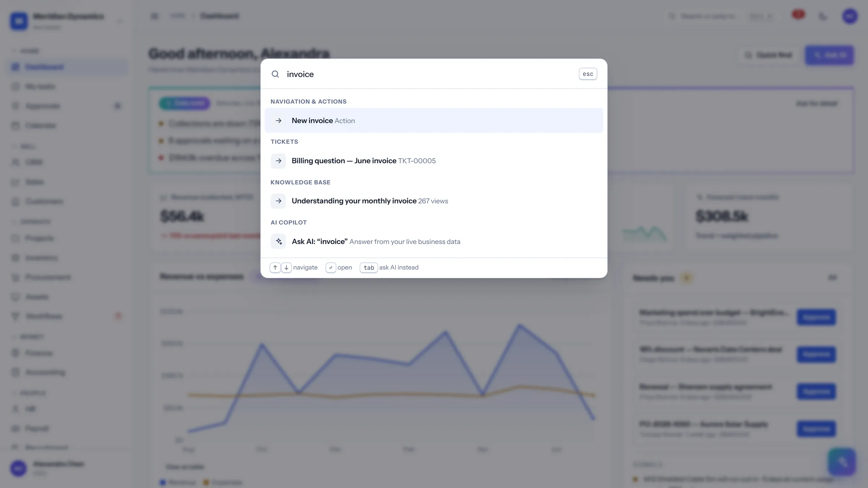868x488 pixels.
Task: Click the search magnifier icon in the command palette
Action: 275,74
